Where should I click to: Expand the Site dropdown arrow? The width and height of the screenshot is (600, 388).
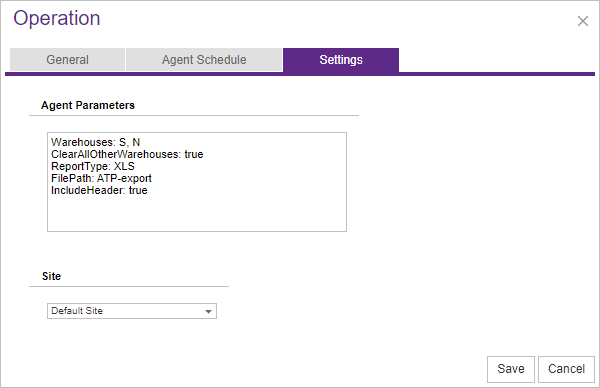208,311
